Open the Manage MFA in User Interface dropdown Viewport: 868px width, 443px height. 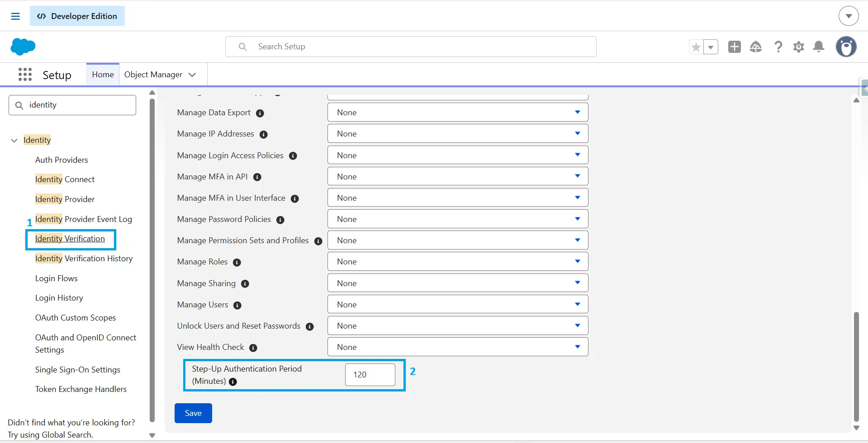pyautogui.click(x=458, y=198)
